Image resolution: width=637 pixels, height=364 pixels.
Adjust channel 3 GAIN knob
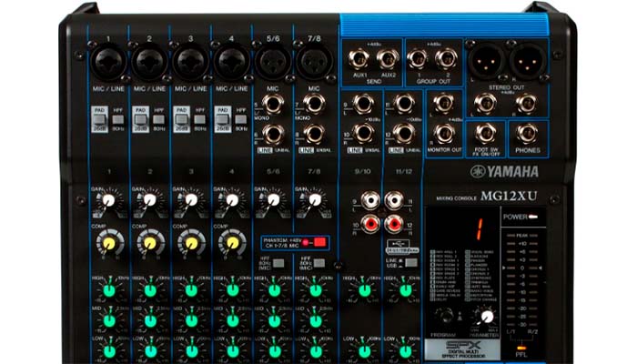(x=191, y=200)
